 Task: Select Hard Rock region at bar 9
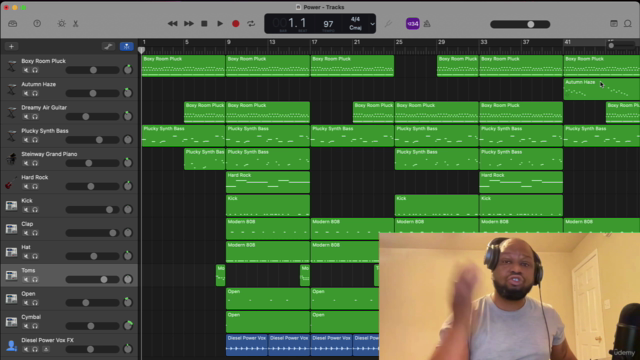point(268,182)
